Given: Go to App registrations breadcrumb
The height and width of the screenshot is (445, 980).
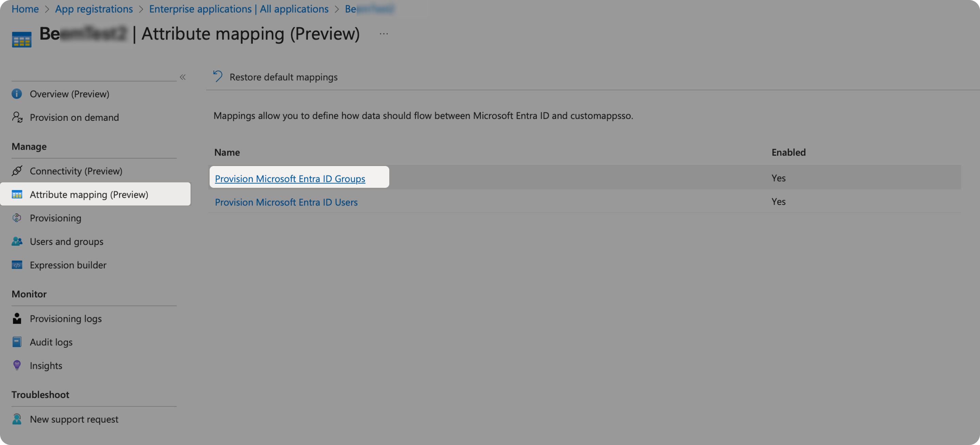Looking at the screenshot, I should coord(94,9).
